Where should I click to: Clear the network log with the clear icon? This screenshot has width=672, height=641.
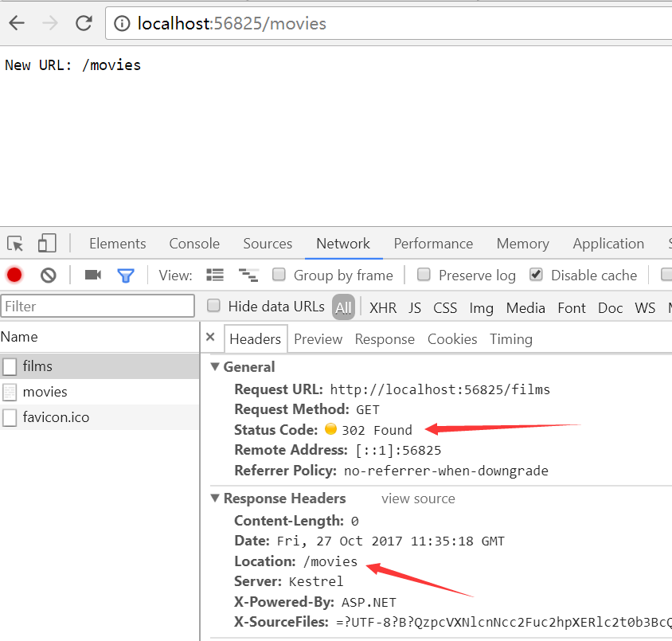click(x=48, y=274)
